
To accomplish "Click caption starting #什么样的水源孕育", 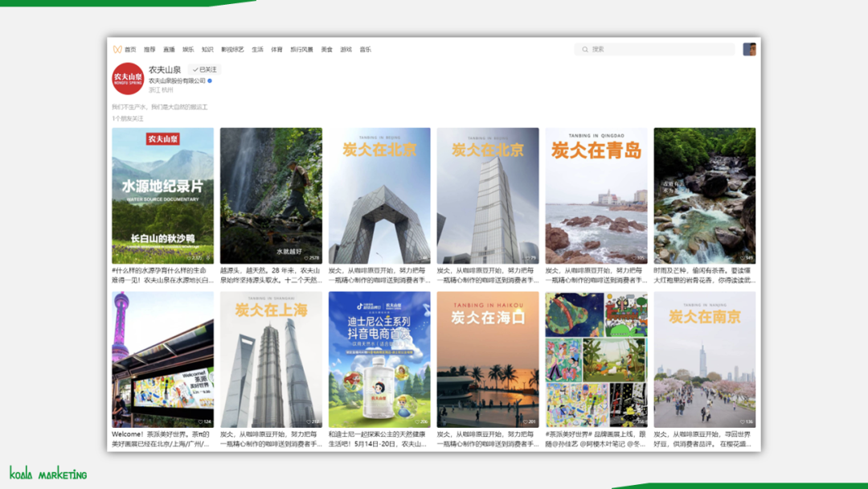I will click(x=162, y=275).
